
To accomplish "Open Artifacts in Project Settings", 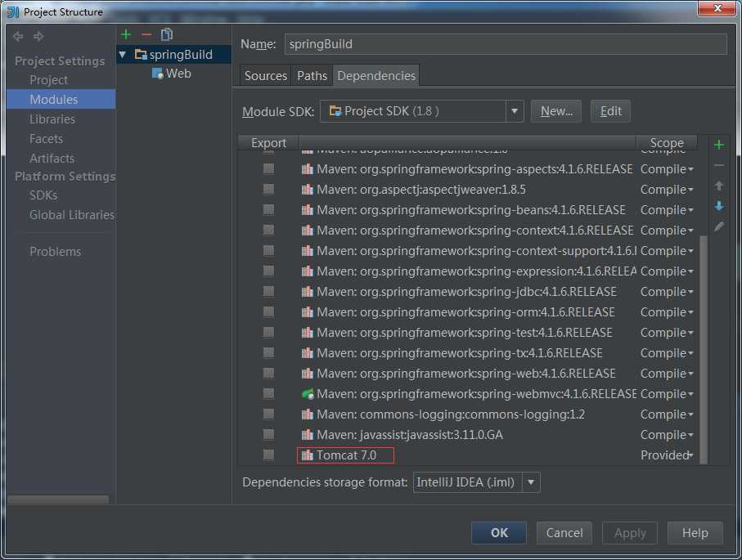I will pyautogui.click(x=52, y=158).
